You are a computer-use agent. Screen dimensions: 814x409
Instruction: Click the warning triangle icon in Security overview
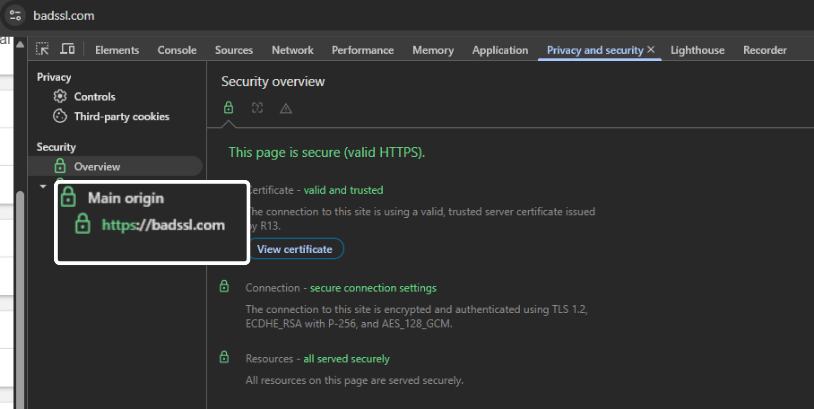click(286, 108)
